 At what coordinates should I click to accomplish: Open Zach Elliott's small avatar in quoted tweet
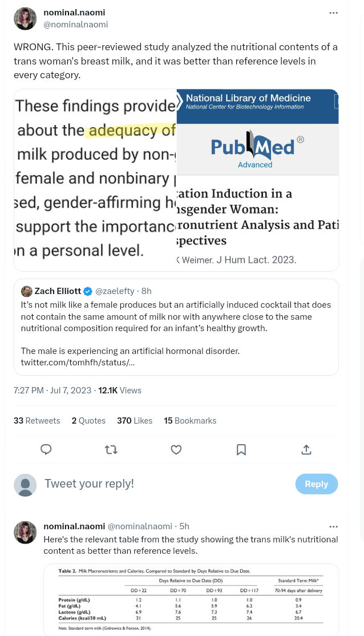(x=27, y=291)
